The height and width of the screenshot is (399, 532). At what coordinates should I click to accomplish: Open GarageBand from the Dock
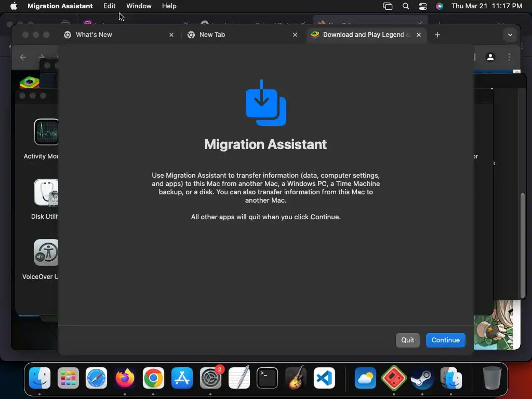tap(296, 378)
